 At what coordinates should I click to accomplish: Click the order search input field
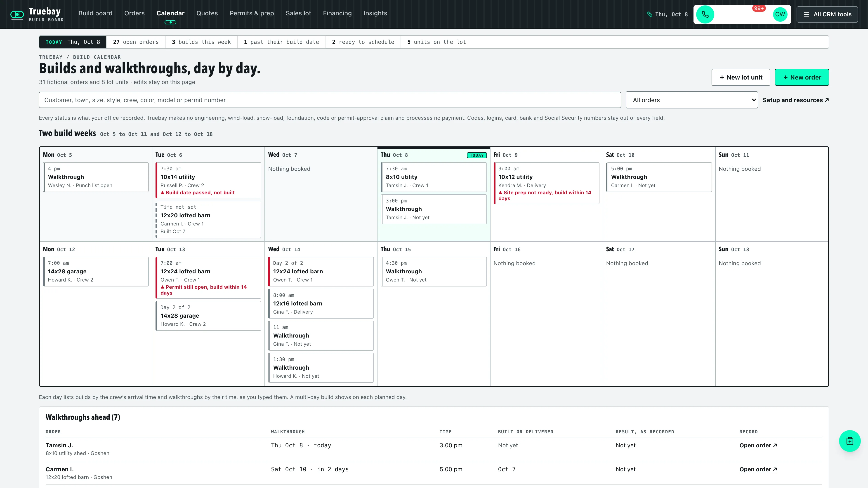330,100
